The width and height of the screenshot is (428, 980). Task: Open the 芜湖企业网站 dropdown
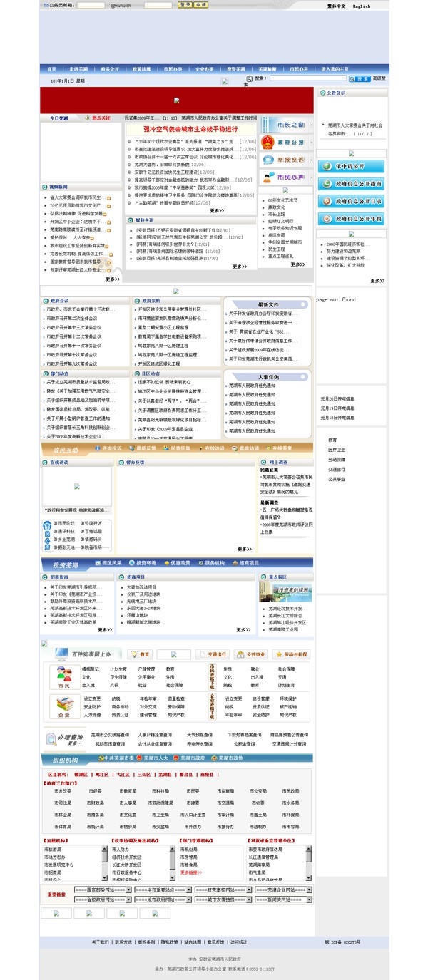coord(283,889)
